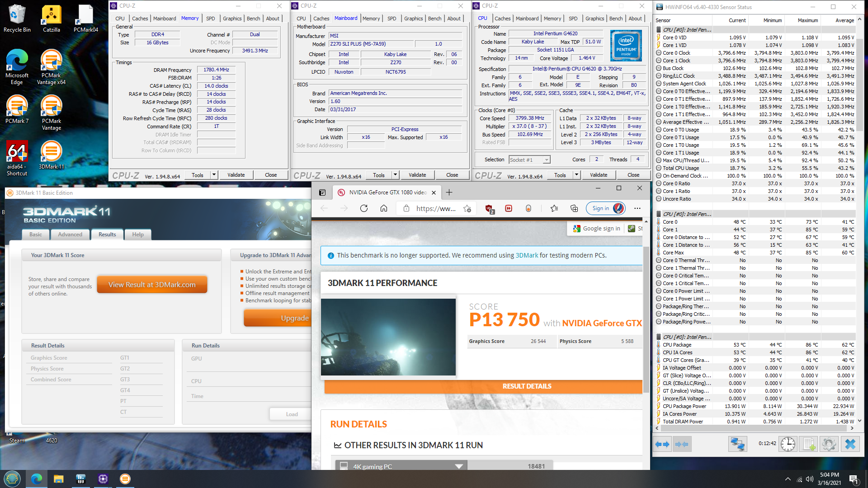Open HWiNFO sensor settings gear icon
The width and height of the screenshot is (868, 488).
[x=829, y=444]
